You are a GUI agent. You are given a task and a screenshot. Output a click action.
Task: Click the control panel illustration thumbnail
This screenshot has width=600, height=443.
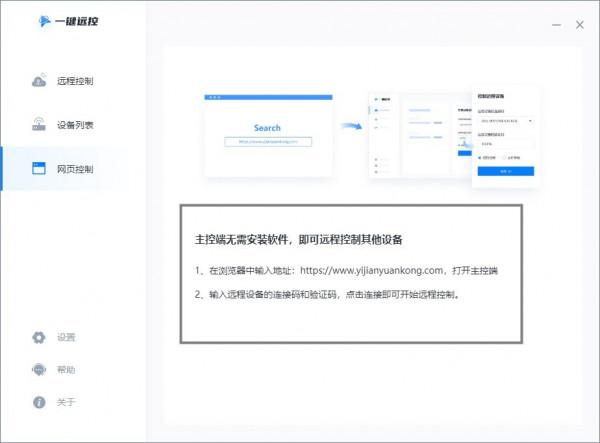click(454, 137)
